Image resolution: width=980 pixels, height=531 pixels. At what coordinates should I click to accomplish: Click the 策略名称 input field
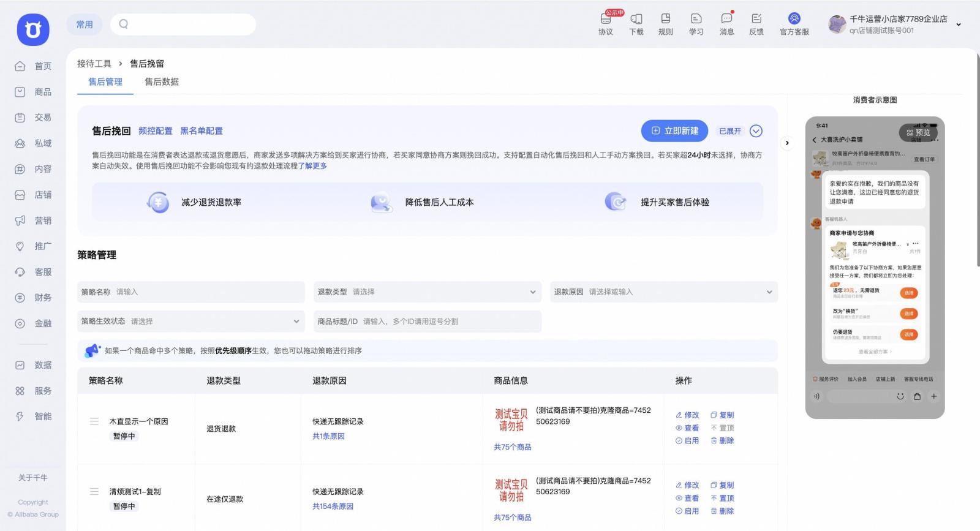click(x=207, y=292)
